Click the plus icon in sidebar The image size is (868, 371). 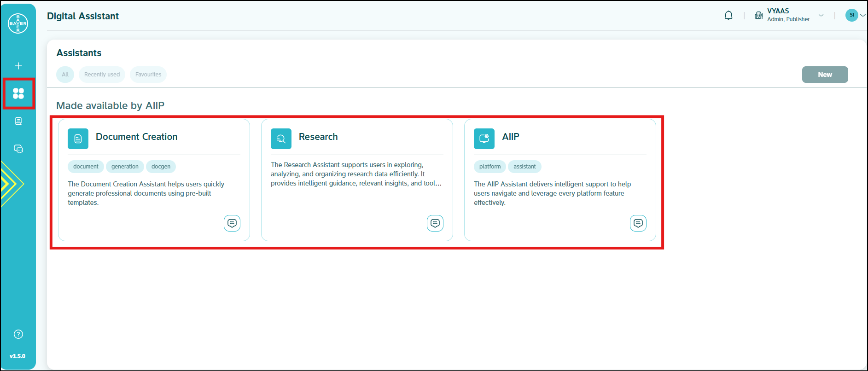coord(18,66)
